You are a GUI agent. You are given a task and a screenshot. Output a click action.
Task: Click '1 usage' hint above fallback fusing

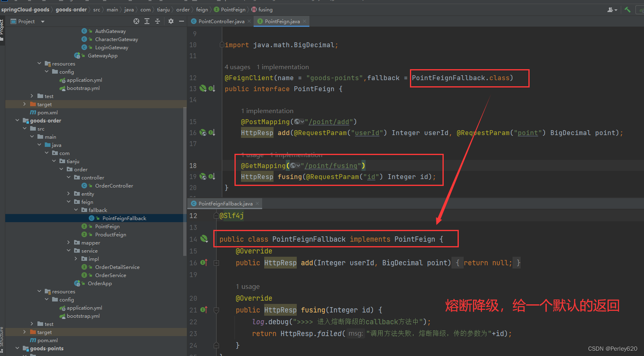[x=248, y=286]
